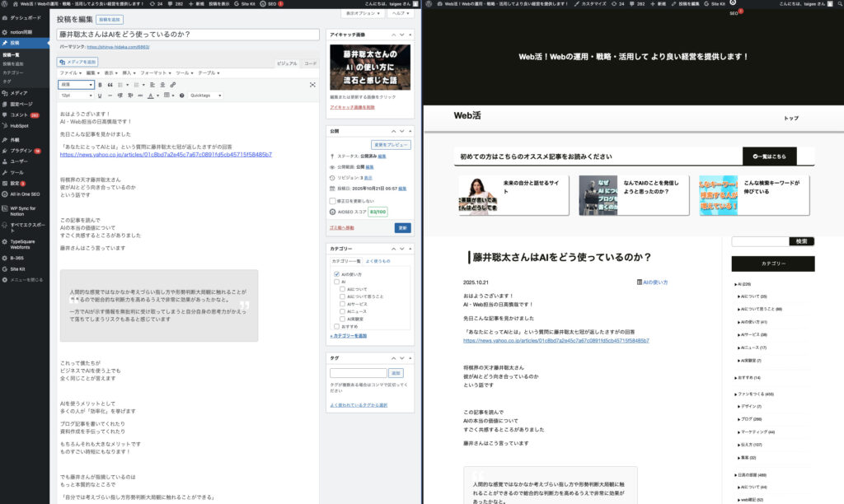The width and height of the screenshot is (844, 504).
Task: Click the editor help question mark icon
Action: 182,96
